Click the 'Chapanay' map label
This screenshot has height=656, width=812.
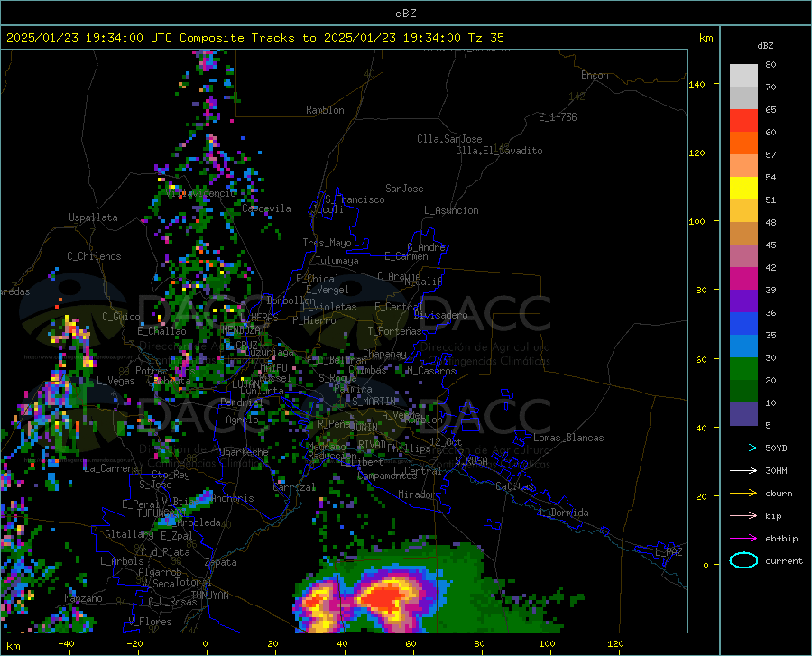pyautogui.click(x=384, y=354)
